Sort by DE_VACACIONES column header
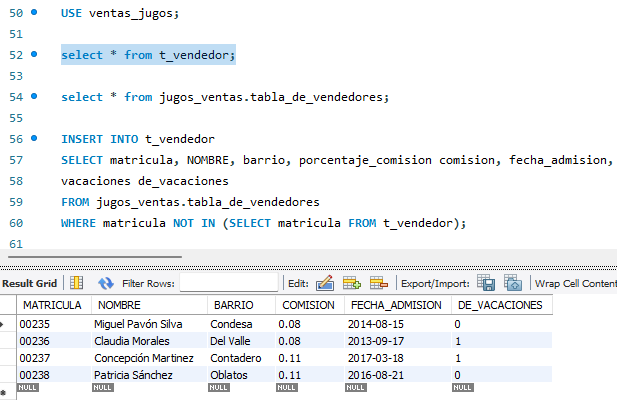Screen dimensions: 617x400 [502, 305]
